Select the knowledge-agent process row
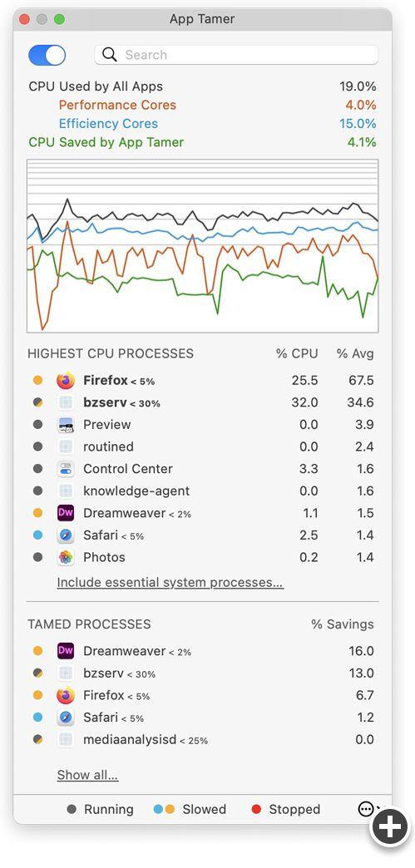The height and width of the screenshot is (868, 415). 203,491
